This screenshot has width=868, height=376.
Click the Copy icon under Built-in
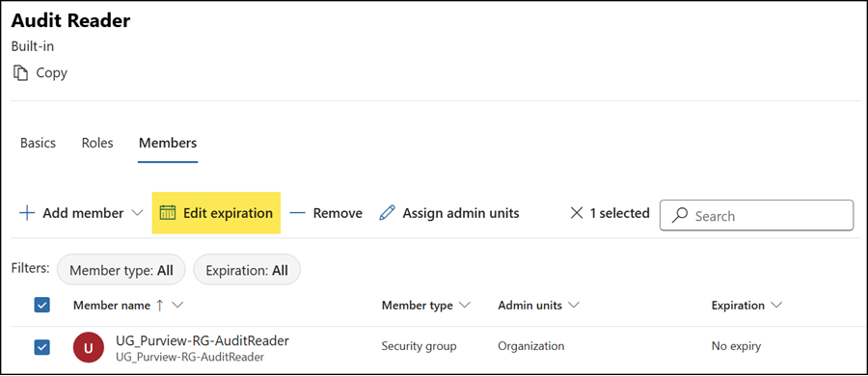(x=20, y=72)
